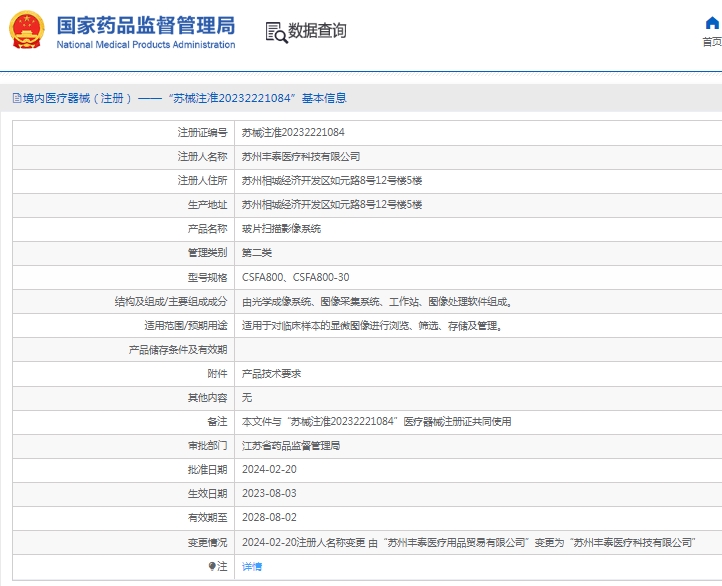The image size is (722, 586).
Task: Click the 境内医疗器械（注册）基本信息 page heading
Action: coord(184,98)
